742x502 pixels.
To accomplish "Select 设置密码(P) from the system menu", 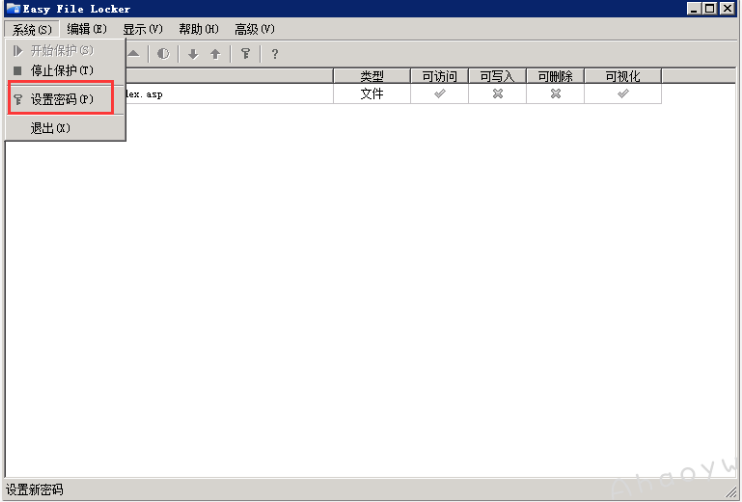I will pyautogui.click(x=62, y=100).
